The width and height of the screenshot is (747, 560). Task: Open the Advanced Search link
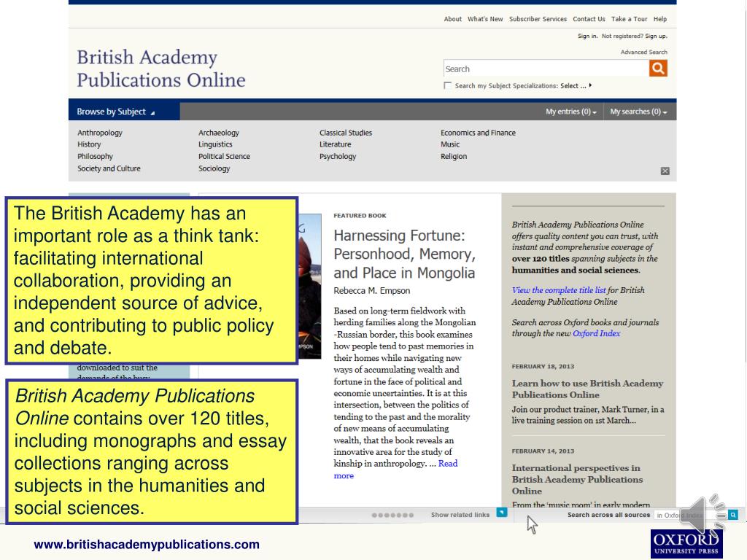643,52
